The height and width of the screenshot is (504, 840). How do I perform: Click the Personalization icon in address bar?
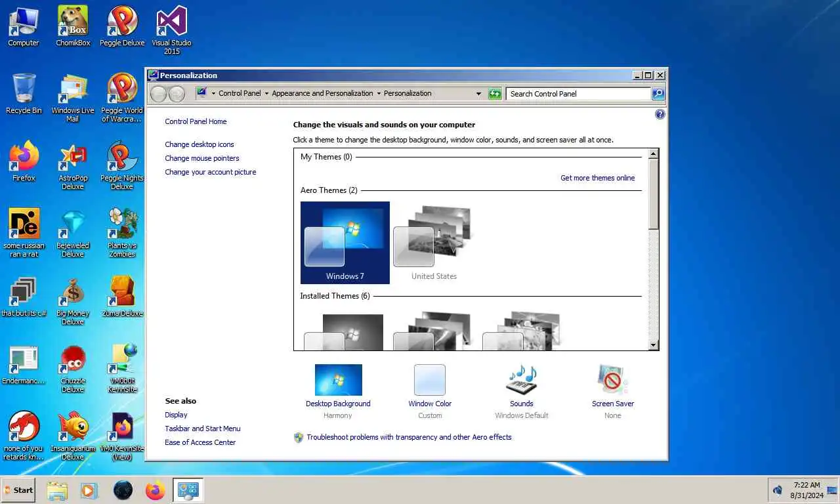point(202,93)
